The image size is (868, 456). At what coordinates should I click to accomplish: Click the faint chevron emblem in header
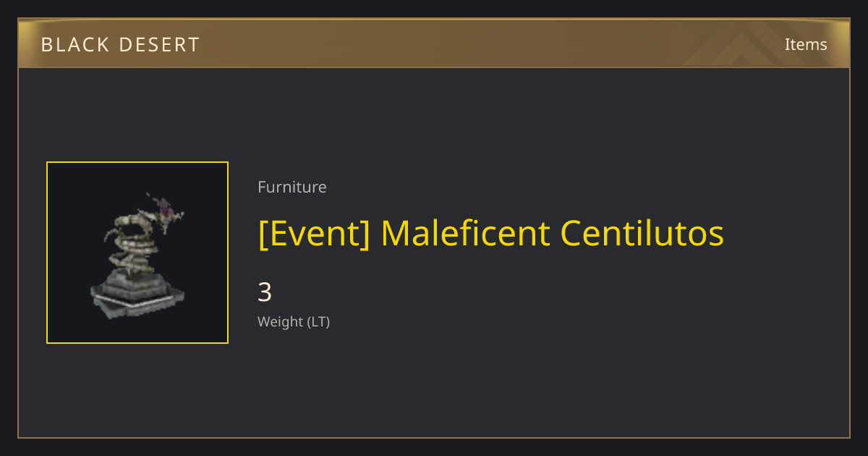752,45
